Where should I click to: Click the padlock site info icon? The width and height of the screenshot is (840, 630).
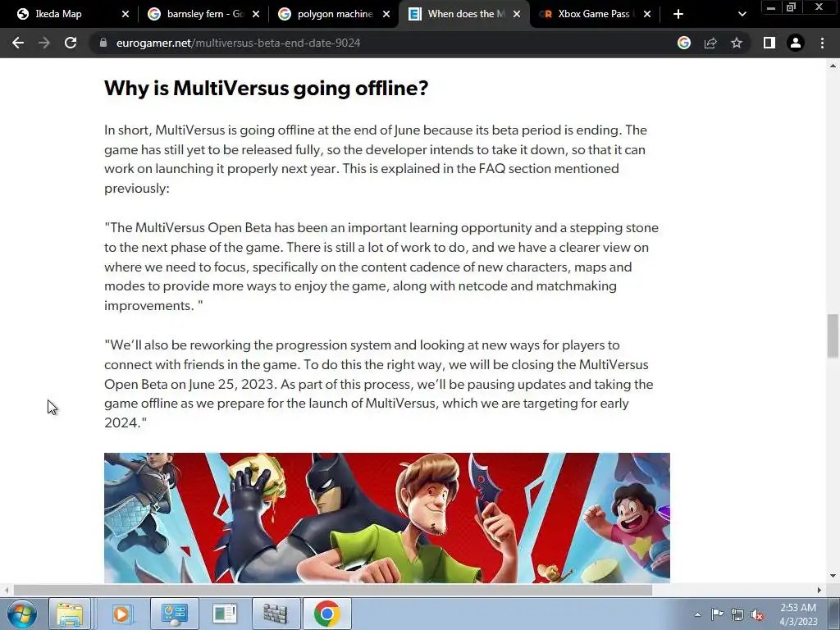[x=103, y=43]
